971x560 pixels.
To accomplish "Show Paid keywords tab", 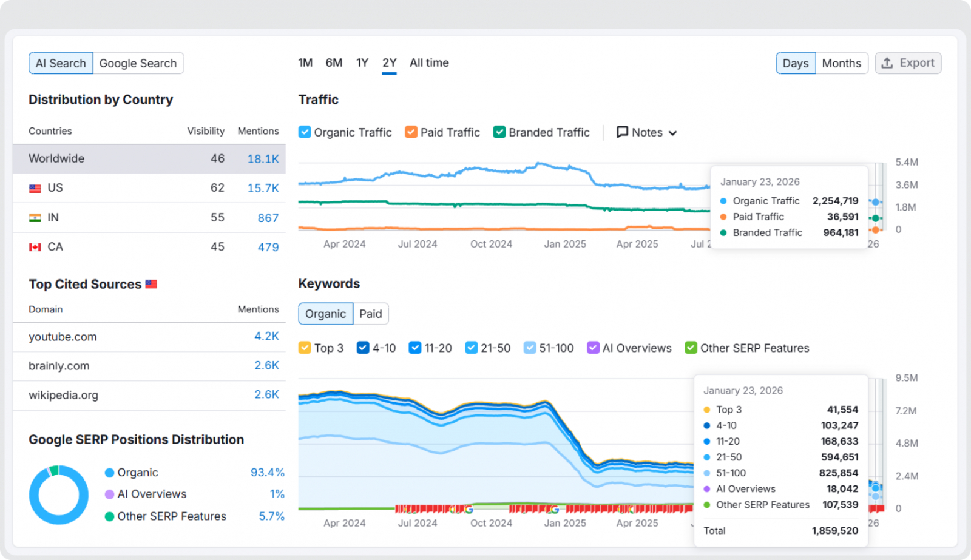I will pos(370,314).
